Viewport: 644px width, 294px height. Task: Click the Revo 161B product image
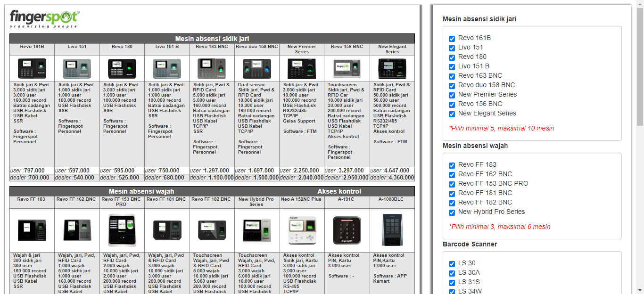tap(32, 69)
